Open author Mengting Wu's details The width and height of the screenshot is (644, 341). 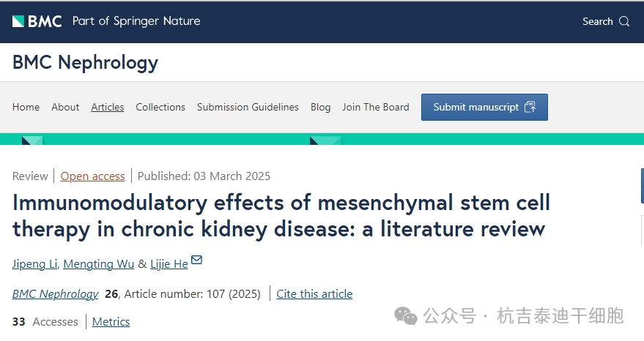(x=99, y=264)
